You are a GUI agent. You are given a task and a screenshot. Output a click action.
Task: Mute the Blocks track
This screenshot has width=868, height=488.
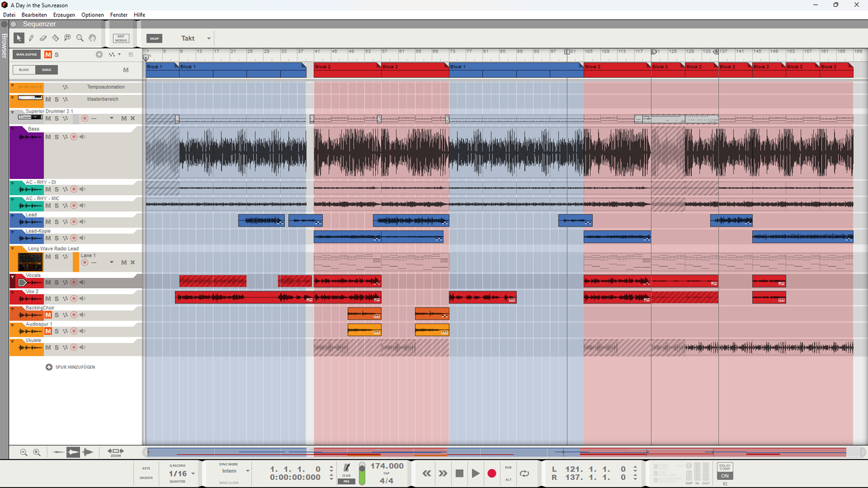(125, 70)
